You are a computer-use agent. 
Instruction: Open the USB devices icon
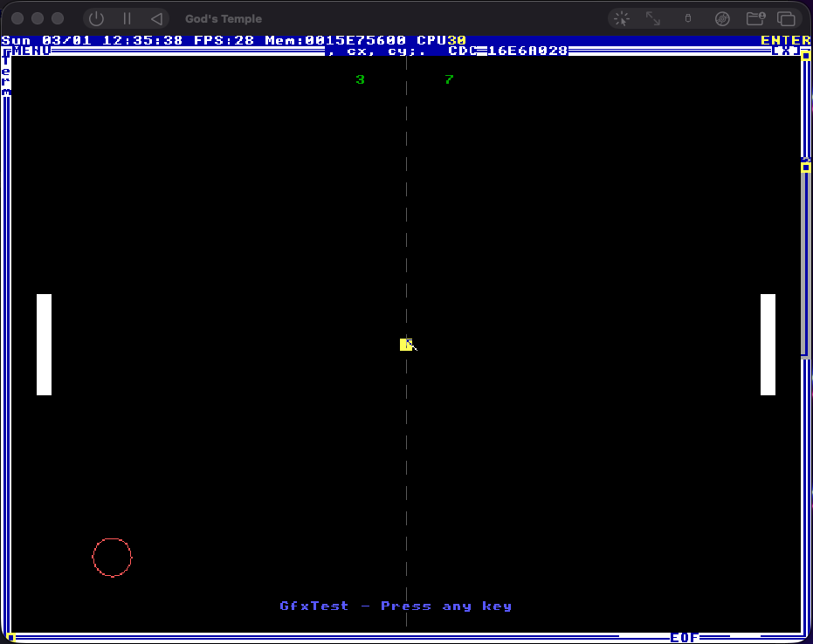click(687, 18)
